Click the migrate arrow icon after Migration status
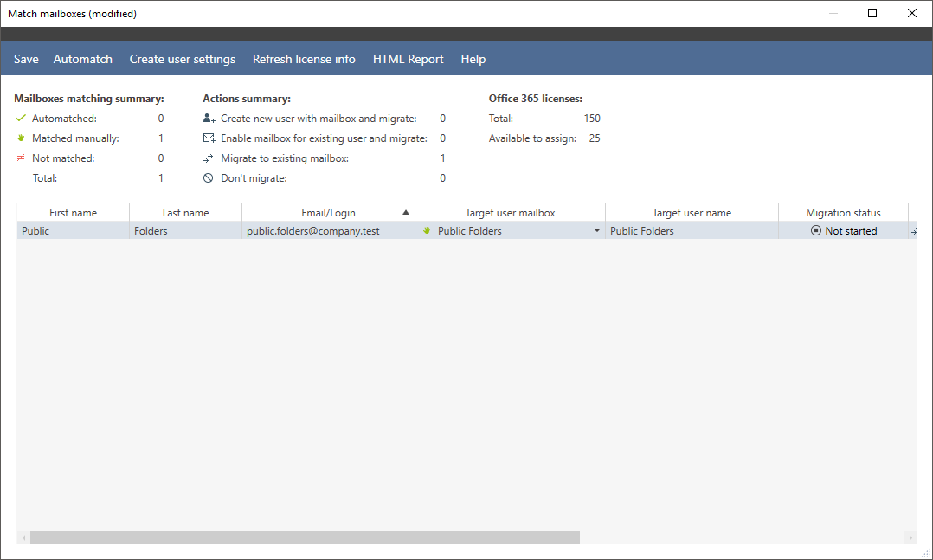This screenshot has height=560, width=933. 914,230
